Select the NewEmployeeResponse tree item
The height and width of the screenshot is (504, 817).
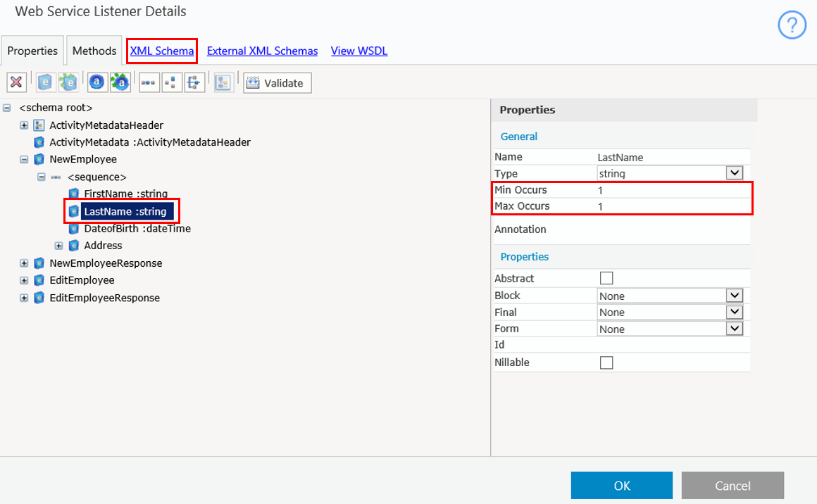106,263
